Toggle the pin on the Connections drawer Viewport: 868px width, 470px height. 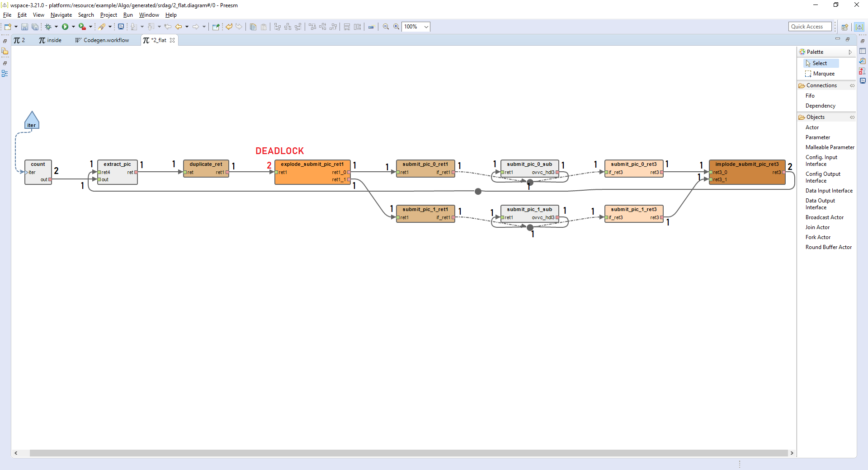(x=853, y=85)
